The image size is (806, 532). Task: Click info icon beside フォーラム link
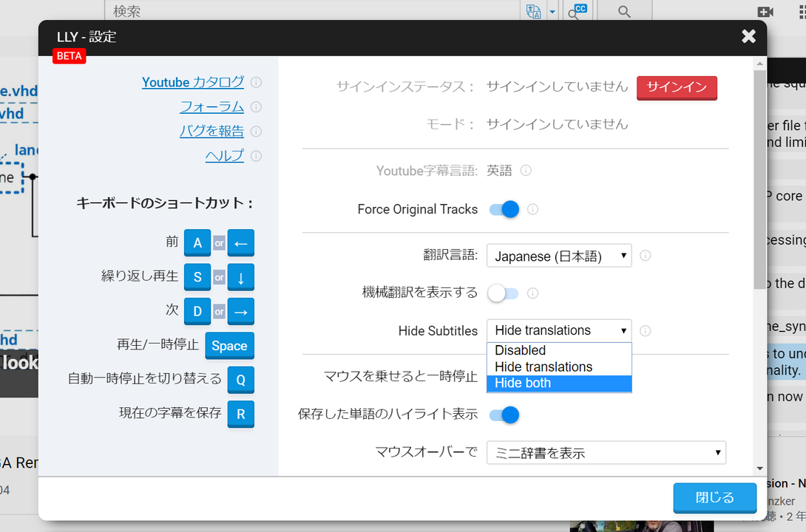point(256,107)
